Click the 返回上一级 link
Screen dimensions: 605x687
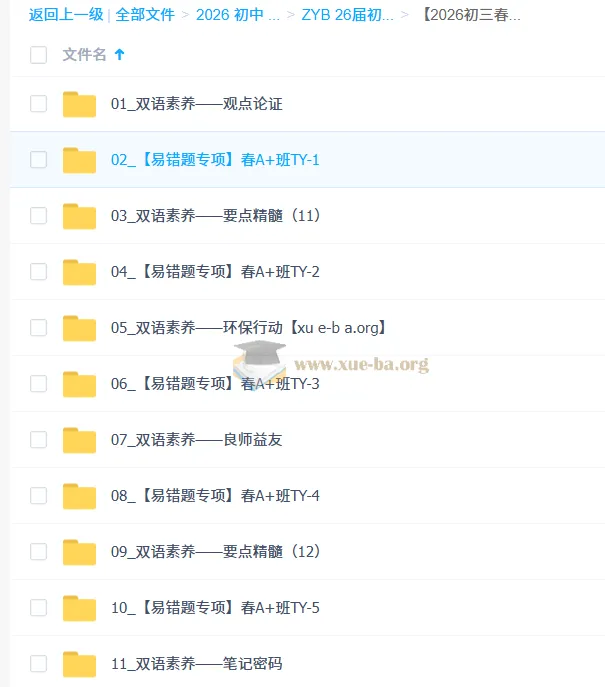coord(66,15)
